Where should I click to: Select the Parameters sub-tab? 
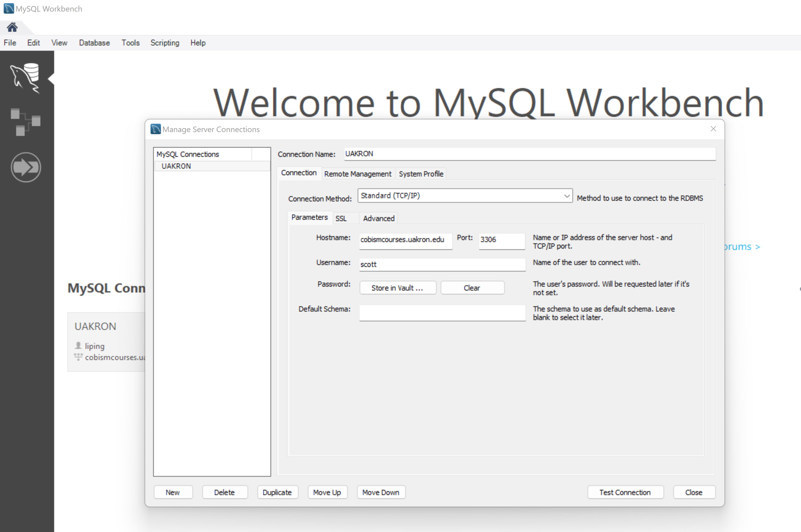(310, 218)
